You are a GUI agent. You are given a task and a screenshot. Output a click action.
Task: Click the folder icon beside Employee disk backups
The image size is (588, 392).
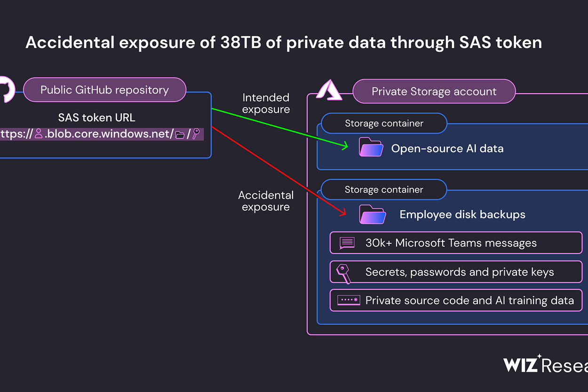point(372,214)
